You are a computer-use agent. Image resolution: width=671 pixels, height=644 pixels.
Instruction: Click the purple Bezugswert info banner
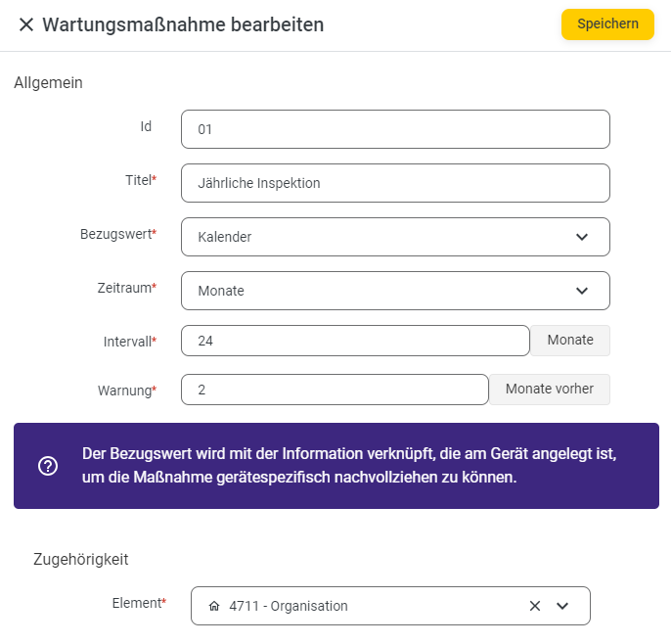[336, 466]
